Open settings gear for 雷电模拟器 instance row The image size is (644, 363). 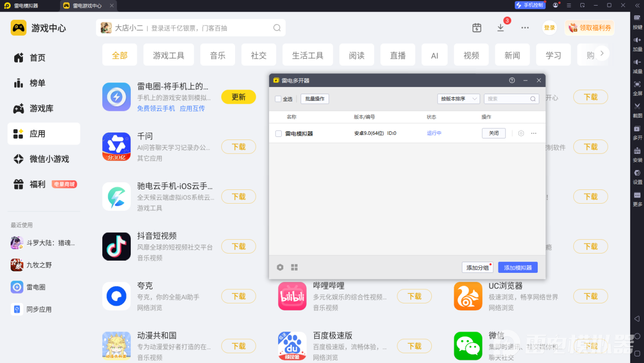click(521, 133)
